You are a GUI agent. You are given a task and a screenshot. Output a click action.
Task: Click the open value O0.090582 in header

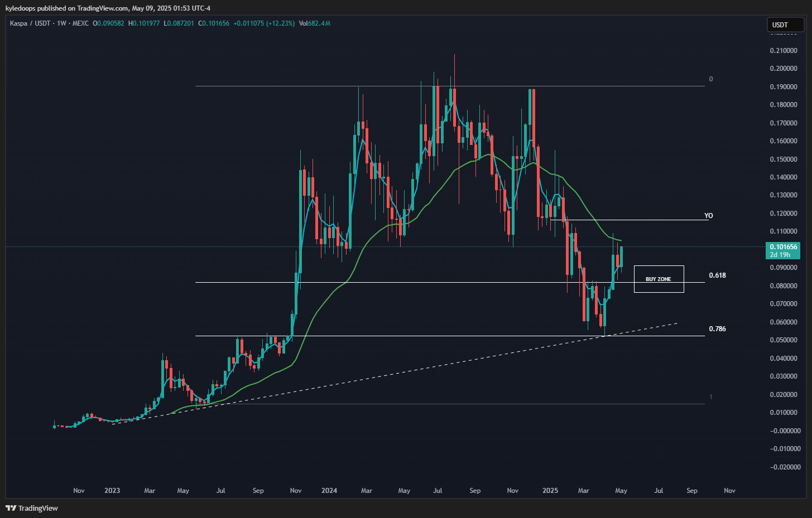[109, 23]
